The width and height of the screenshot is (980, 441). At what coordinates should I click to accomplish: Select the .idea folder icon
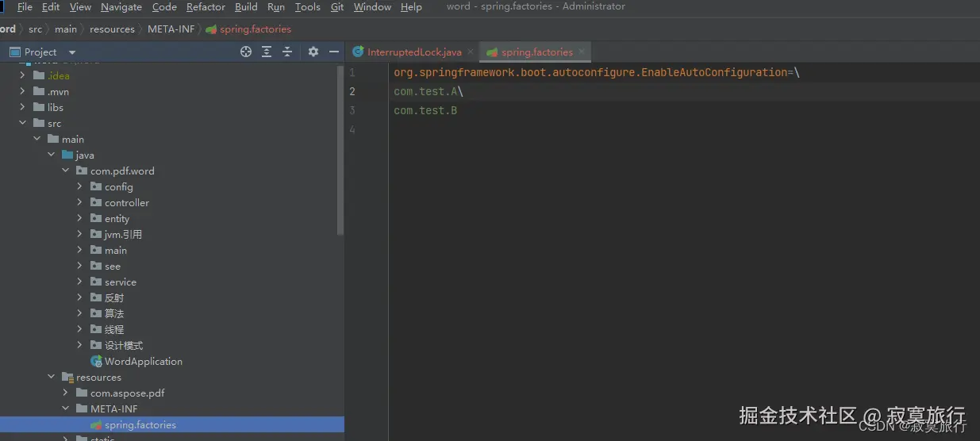39,75
